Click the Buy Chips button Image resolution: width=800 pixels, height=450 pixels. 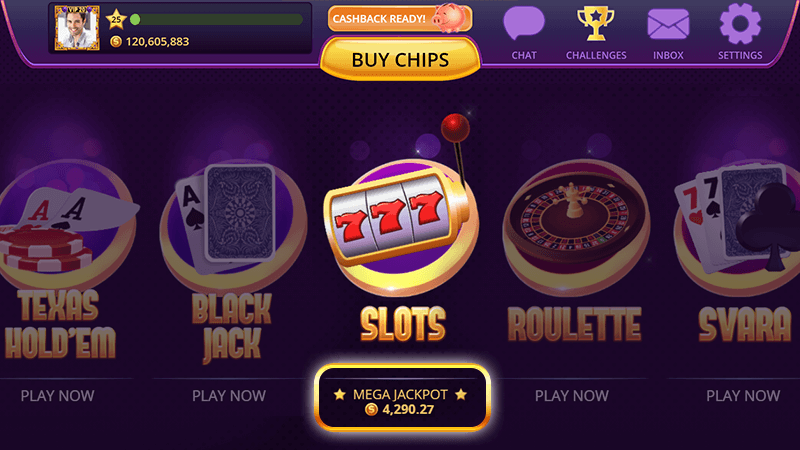(x=401, y=60)
